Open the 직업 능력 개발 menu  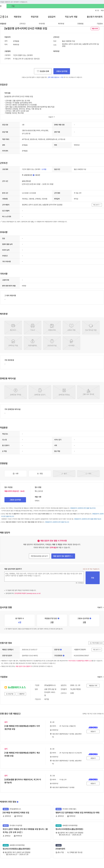pos(71,17)
